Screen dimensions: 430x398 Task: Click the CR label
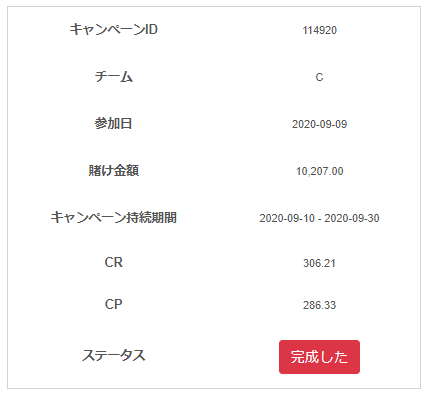(x=113, y=263)
